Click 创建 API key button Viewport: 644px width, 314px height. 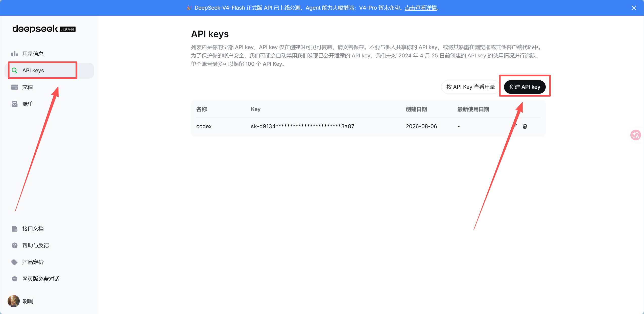point(525,87)
